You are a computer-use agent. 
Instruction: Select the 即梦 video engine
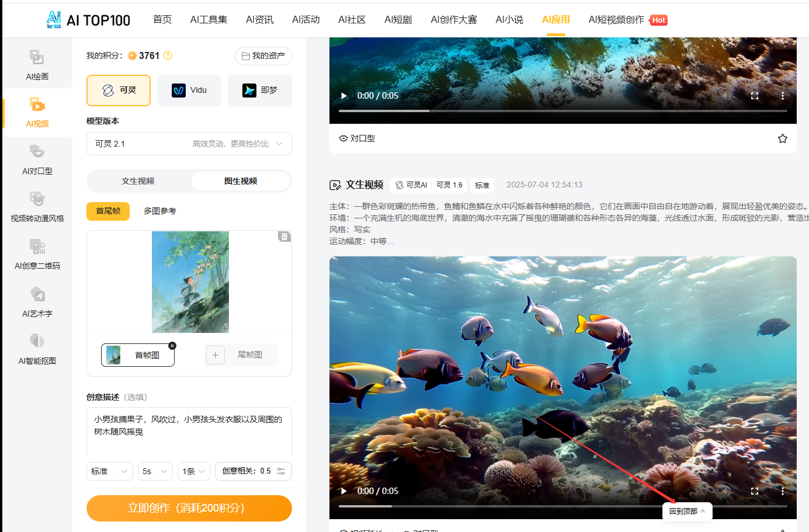pyautogui.click(x=260, y=91)
